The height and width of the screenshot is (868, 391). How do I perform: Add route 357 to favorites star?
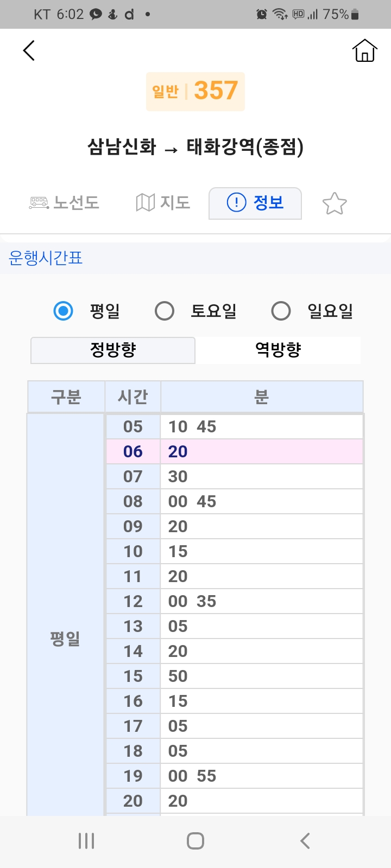335,203
